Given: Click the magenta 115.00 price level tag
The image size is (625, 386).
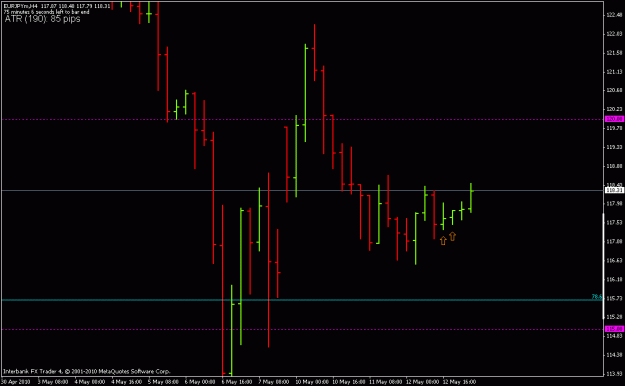Looking at the screenshot, I should point(614,329).
